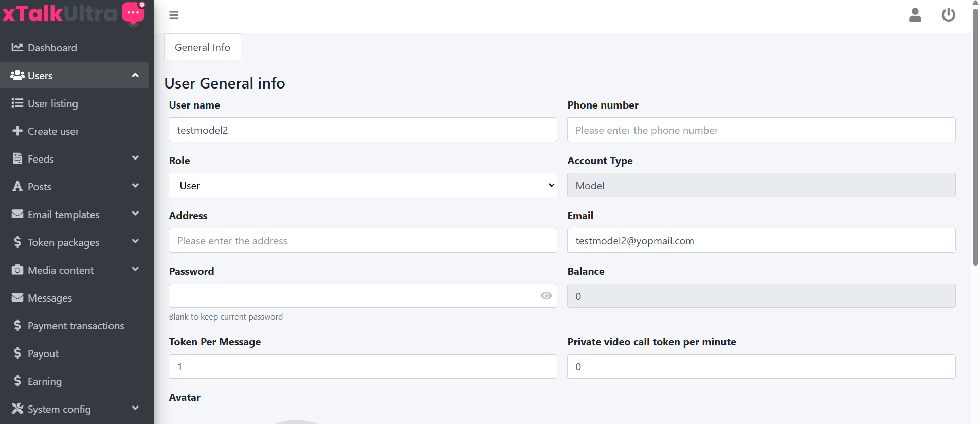Open the Role dropdown

(x=362, y=185)
